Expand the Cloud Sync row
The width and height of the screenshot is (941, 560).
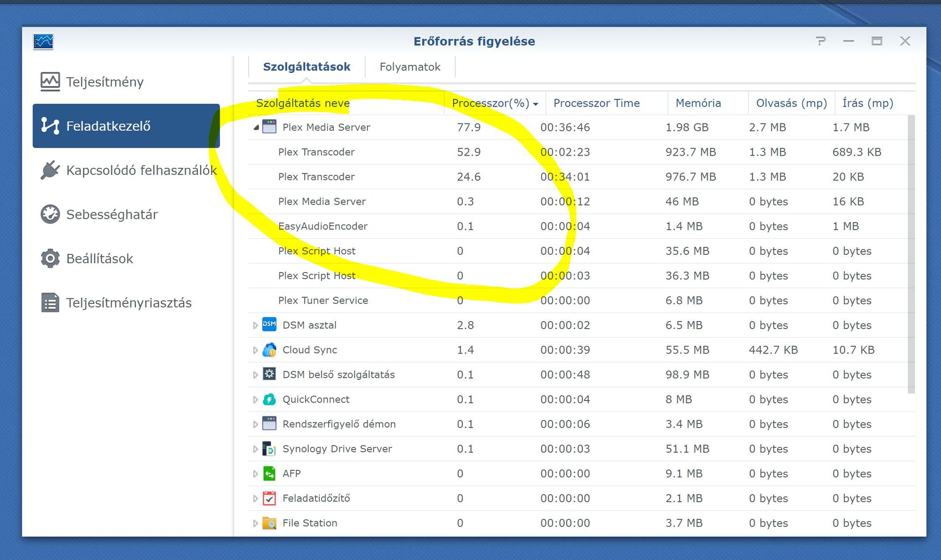coord(255,350)
